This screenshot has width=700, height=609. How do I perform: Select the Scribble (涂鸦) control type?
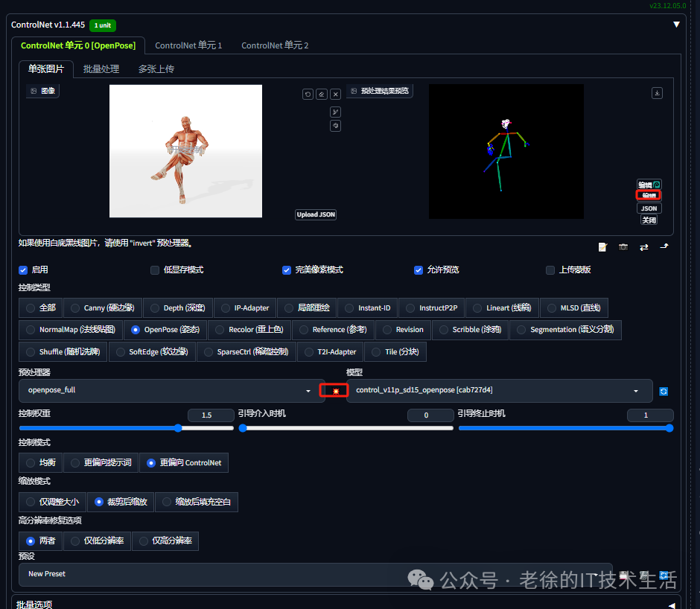pos(470,330)
